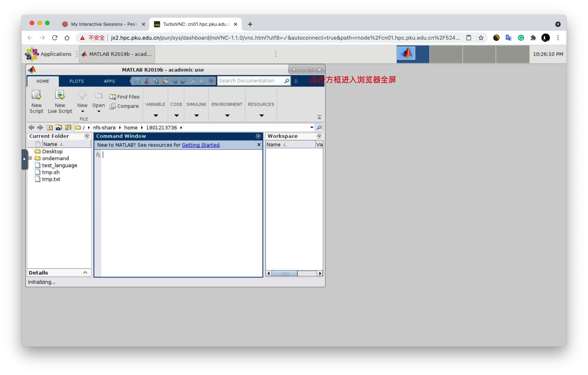Click the Undo arrow icon
The image size is (588, 375).
pos(174,81)
